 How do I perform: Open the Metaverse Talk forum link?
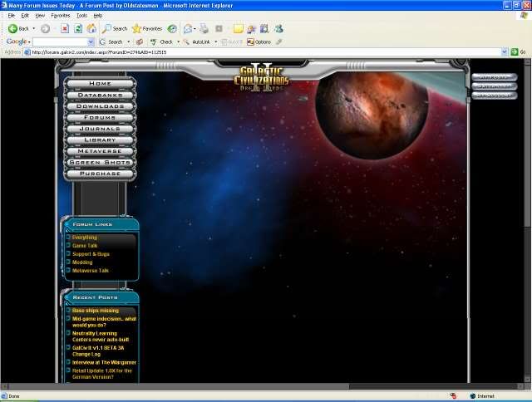tap(91, 271)
